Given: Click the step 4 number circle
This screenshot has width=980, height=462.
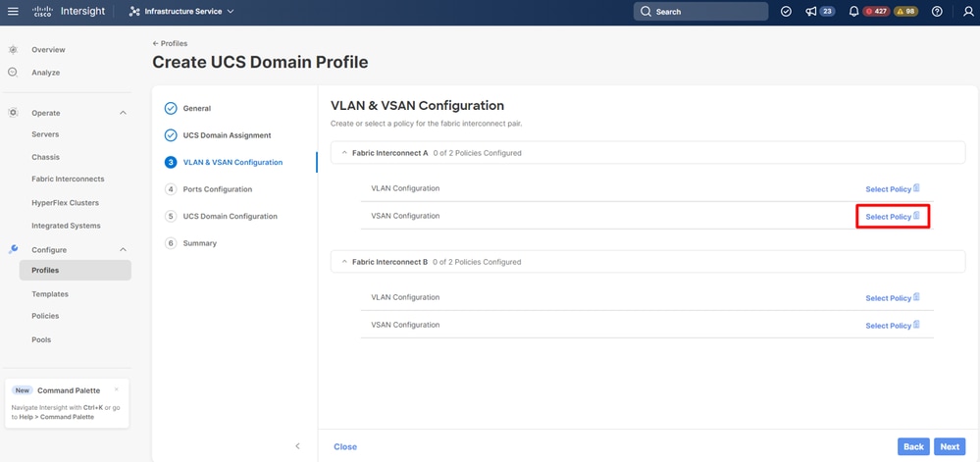Looking at the screenshot, I should (x=171, y=189).
